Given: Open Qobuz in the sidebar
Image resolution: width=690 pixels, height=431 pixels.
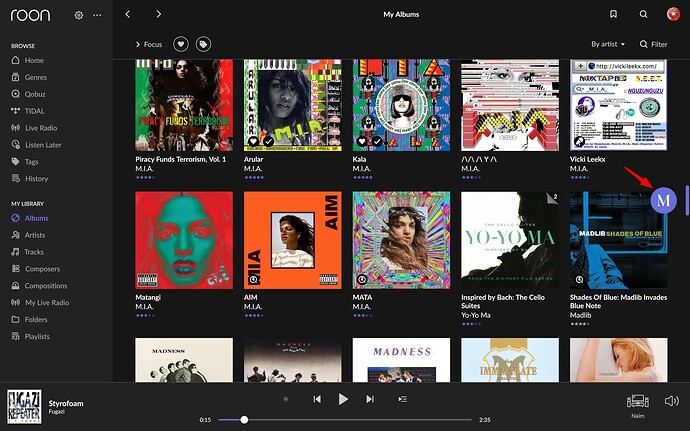Looking at the screenshot, I should (29, 94).
